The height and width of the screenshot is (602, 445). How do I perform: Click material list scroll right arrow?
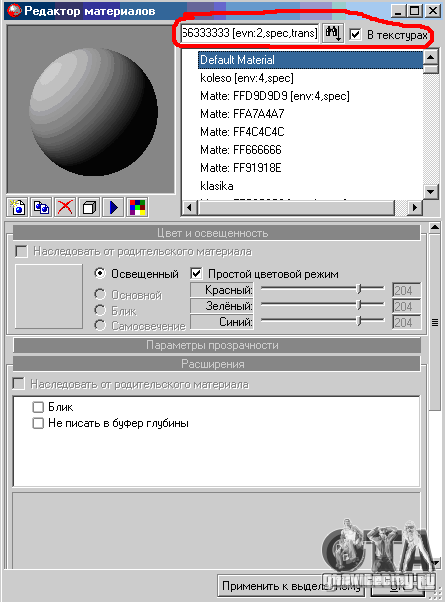(414, 208)
